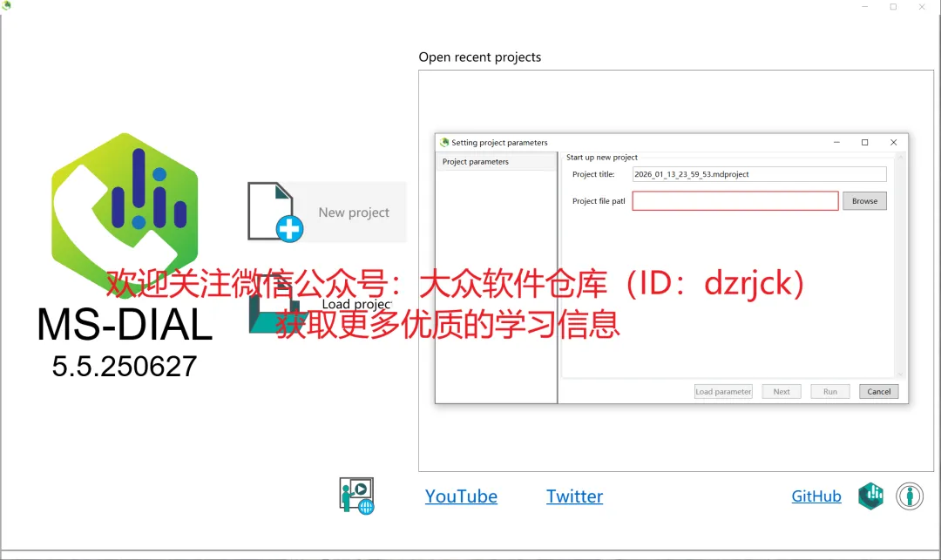Click the Browse button
941x560 pixels.
(x=864, y=201)
